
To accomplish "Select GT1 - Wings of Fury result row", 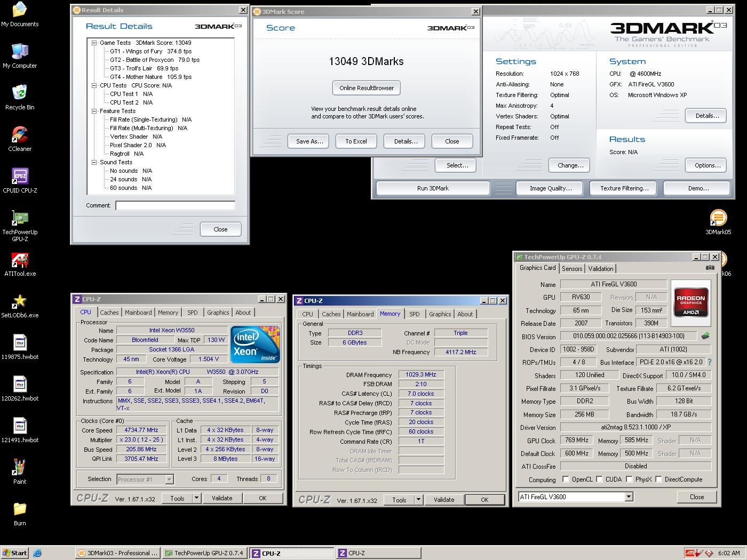I will tap(151, 51).
